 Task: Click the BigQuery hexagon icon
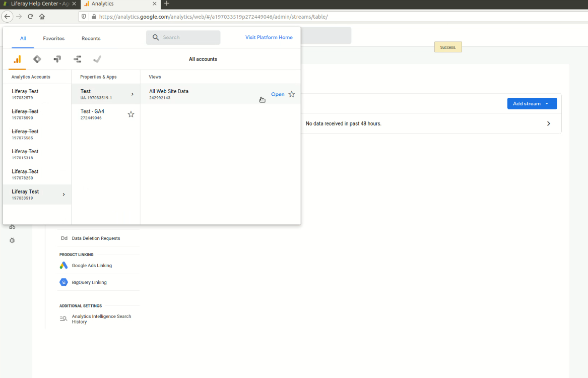tap(64, 283)
